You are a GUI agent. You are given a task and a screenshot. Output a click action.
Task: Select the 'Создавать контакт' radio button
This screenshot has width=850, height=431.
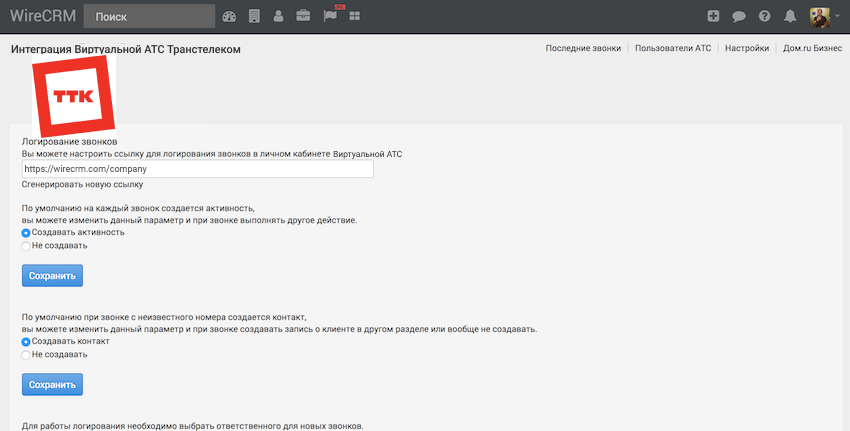tap(26, 341)
